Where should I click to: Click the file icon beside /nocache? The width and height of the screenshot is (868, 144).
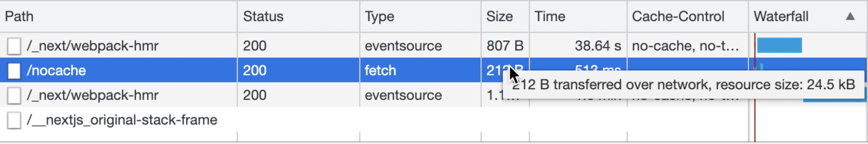point(14,71)
